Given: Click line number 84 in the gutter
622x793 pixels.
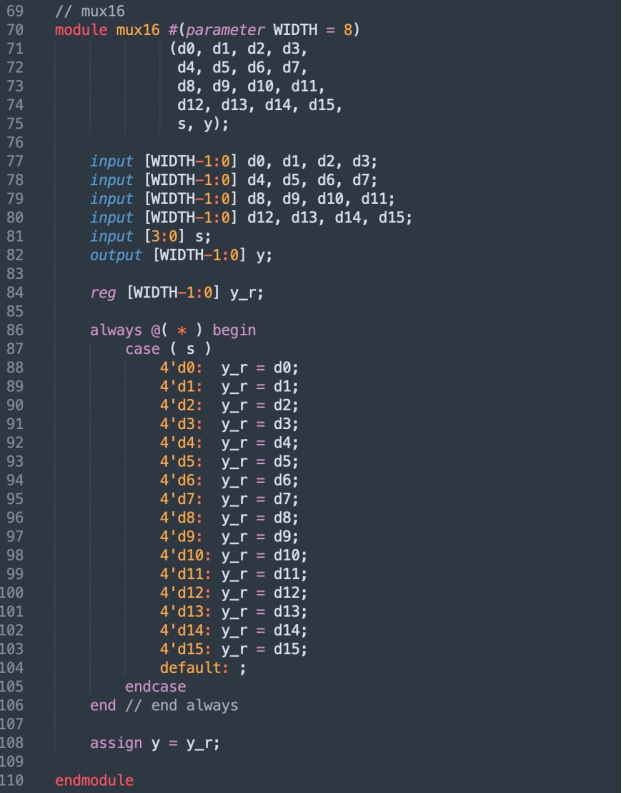Looking at the screenshot, I should click(14, 292).
